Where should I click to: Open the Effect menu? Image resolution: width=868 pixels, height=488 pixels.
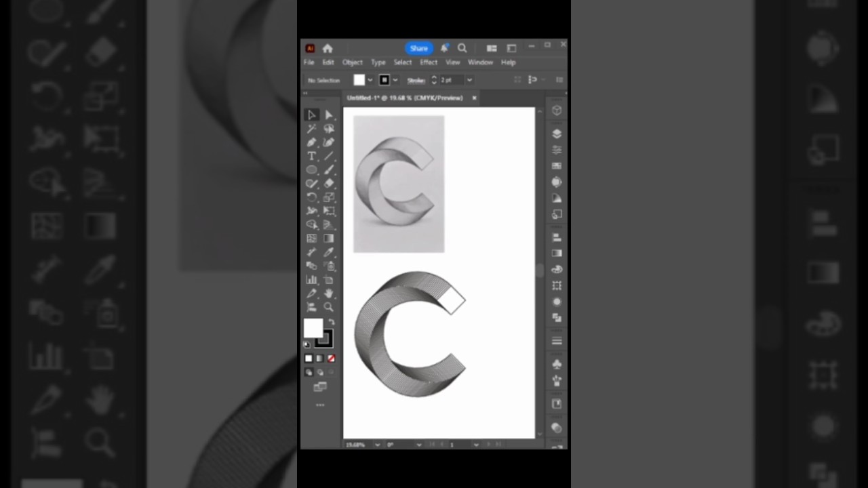coord(429,62)
